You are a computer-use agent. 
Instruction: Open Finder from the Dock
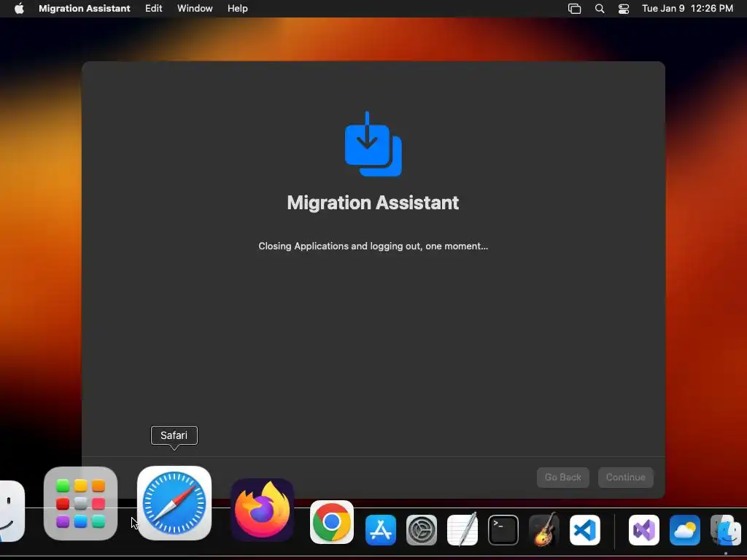(12, 511)
